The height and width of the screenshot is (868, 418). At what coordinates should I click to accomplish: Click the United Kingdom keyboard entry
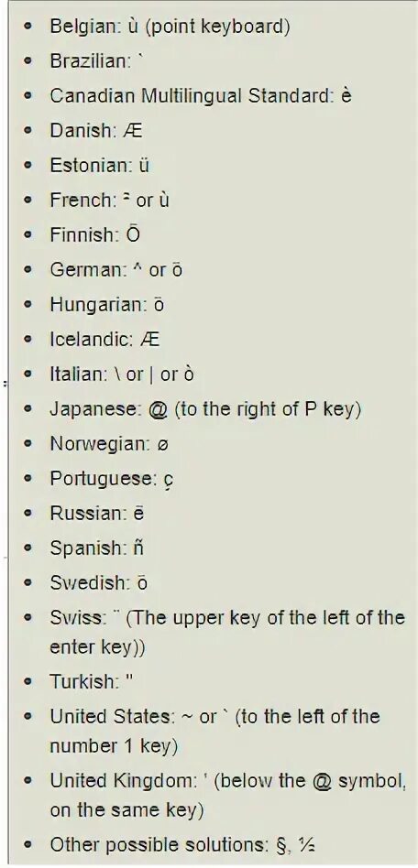[228, 796]
